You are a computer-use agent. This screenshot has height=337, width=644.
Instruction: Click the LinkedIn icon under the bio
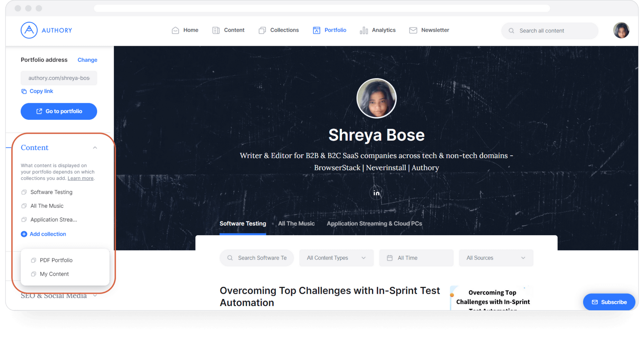[376, 193]
